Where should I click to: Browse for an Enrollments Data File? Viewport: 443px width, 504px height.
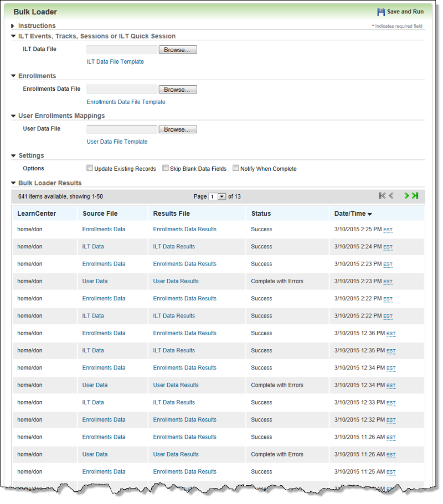pos(177,89)
